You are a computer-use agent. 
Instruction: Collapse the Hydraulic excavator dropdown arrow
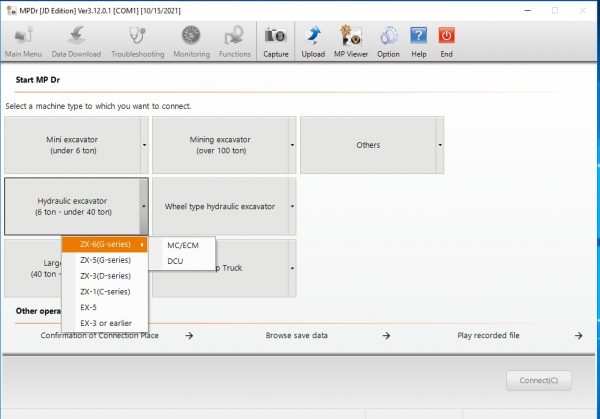tap(144, 206)
